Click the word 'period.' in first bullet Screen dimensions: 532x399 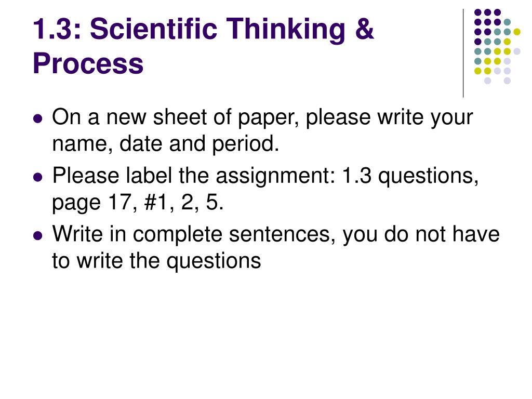pos(246,144)
